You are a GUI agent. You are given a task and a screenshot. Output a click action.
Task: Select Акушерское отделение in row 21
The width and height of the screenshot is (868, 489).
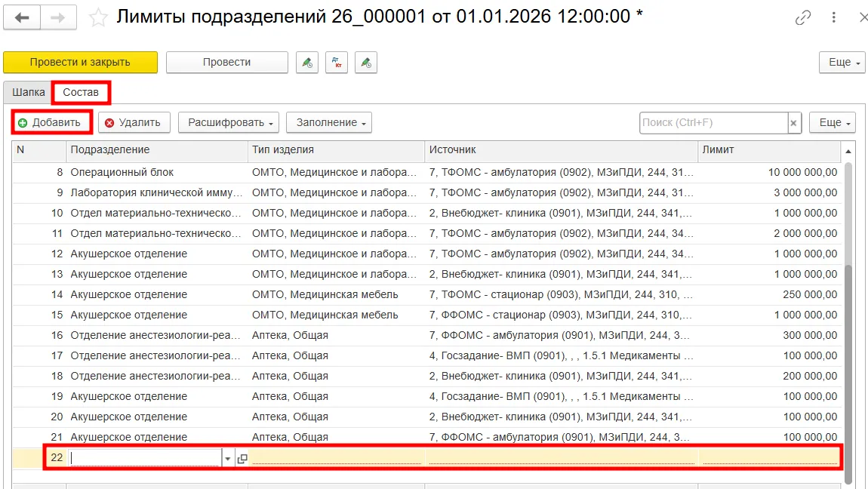point(157,437)
